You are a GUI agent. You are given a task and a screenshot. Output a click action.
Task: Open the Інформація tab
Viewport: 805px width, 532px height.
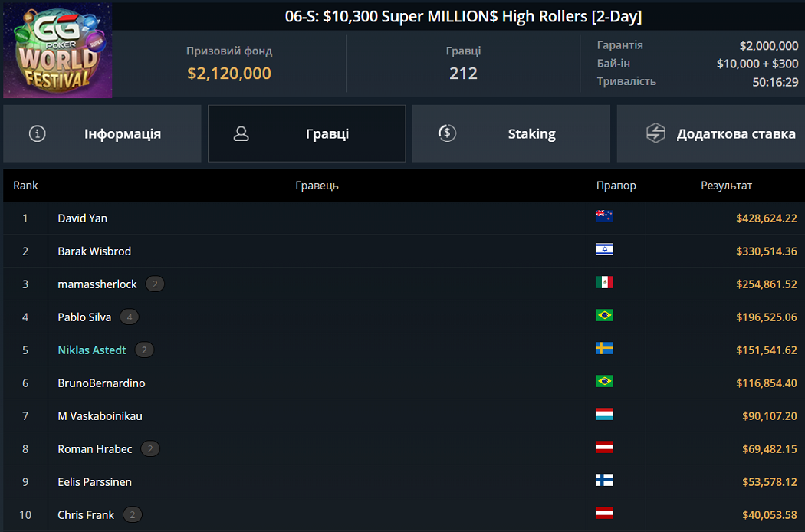click(x=102, y=133)
